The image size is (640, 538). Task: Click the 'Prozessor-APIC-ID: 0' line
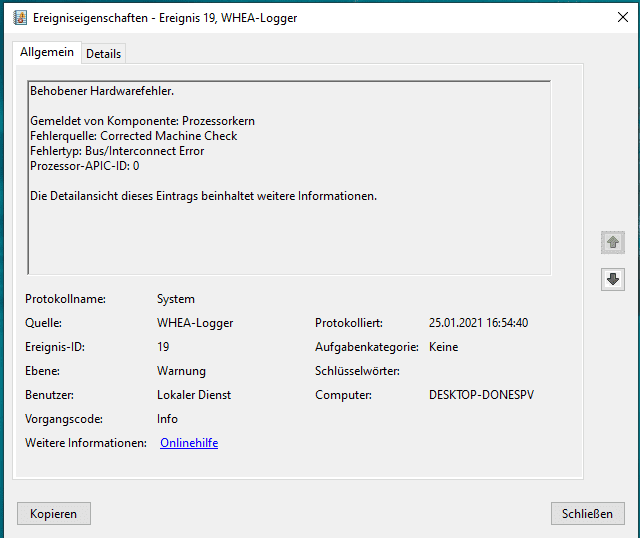[84, 166]
